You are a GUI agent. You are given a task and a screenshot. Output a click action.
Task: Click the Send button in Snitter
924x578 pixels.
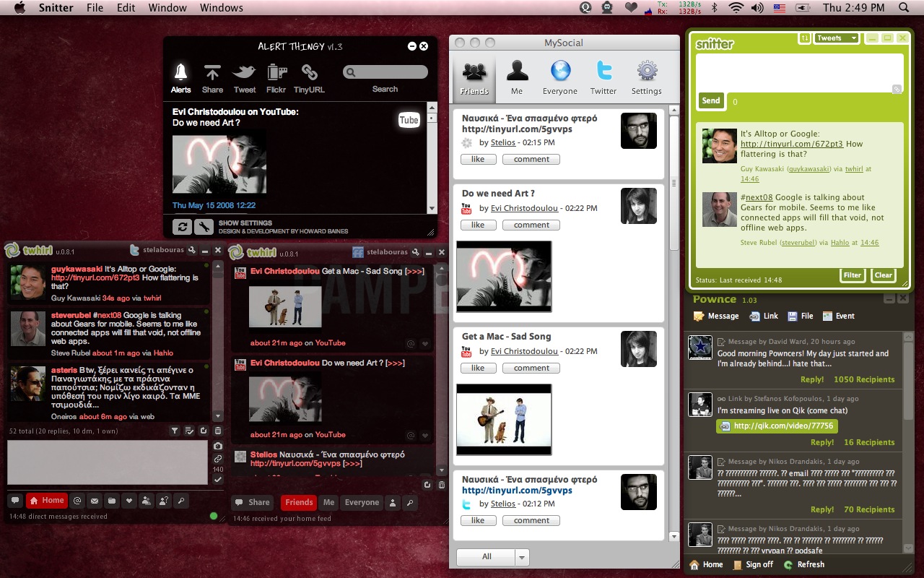coord(711,101)
